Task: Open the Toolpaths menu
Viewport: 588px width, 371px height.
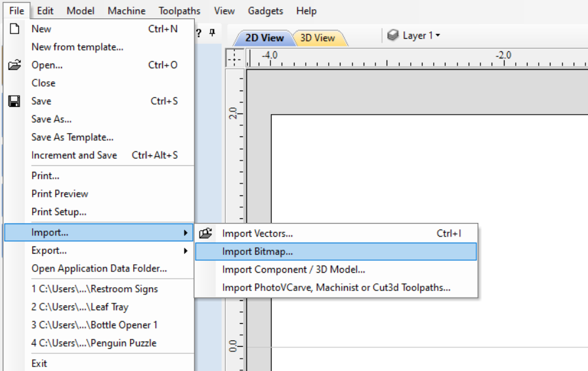Action: (179, 10)
